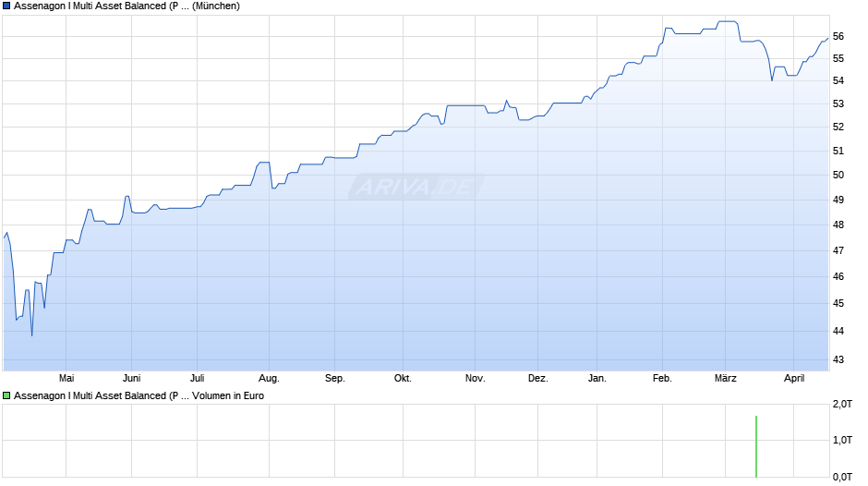
Task: Click the 45 price axis value
Action: click(838, 304)
